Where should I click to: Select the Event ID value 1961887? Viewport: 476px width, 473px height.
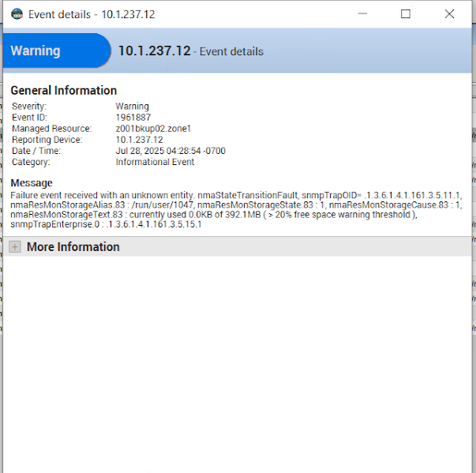point(133,117)
